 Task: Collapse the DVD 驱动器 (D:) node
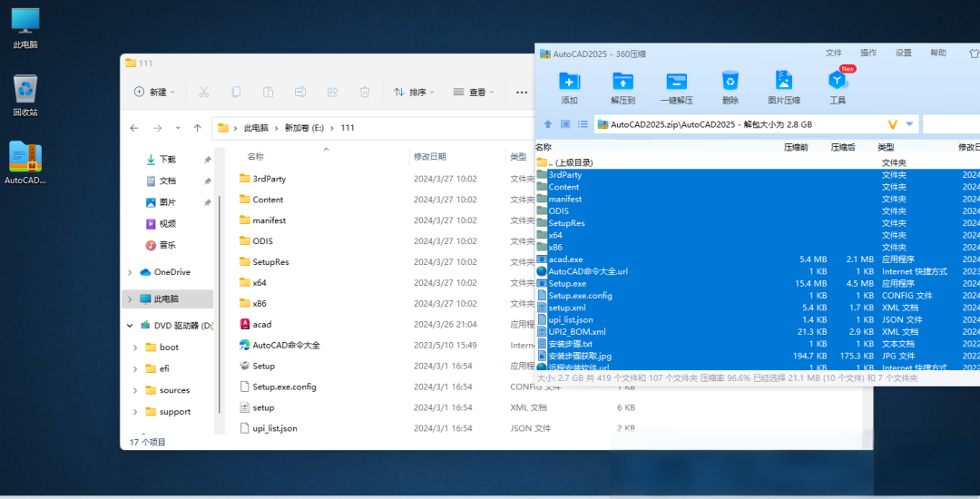[x=130, y=326]
